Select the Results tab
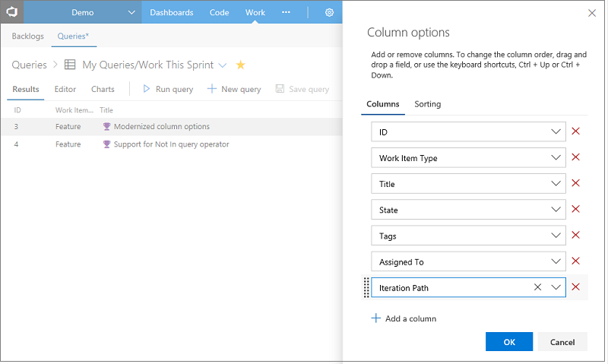Viewport: 608px width, 364px height. (x=26, y=89)
